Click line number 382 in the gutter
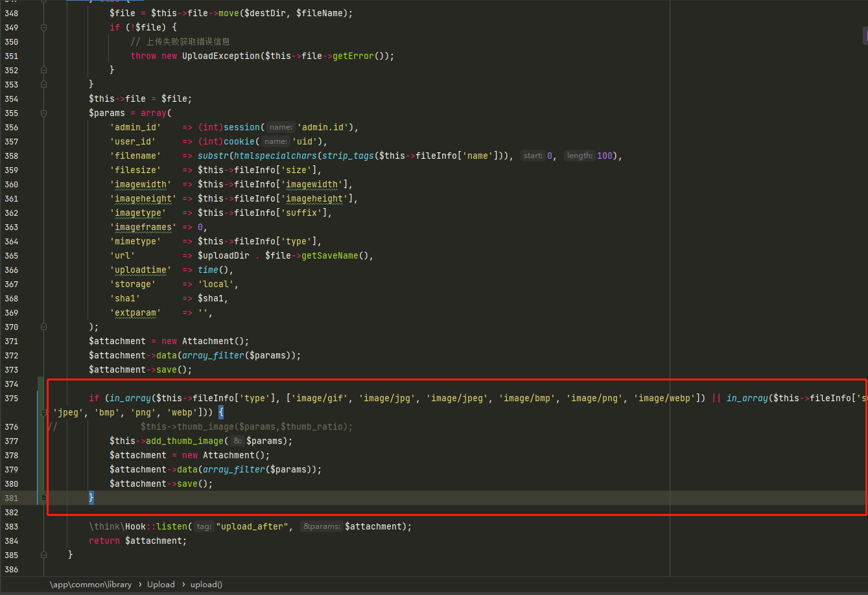The width and height of the screenshot is (868, 595). tap(11, 512)
